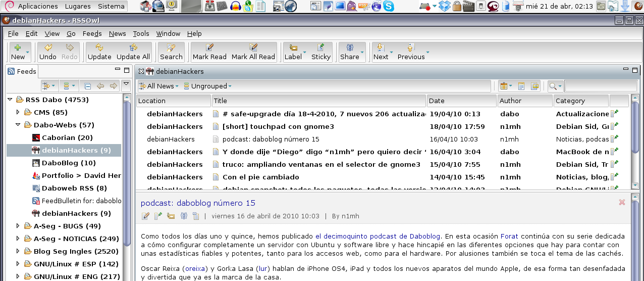This screenshot has width=644, height=281.
Task: Switch to list layout view icon
Action: [x=522, y=86]
